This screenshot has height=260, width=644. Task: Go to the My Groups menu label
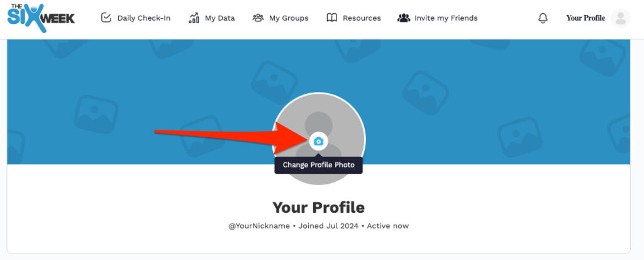click(289, 18)
